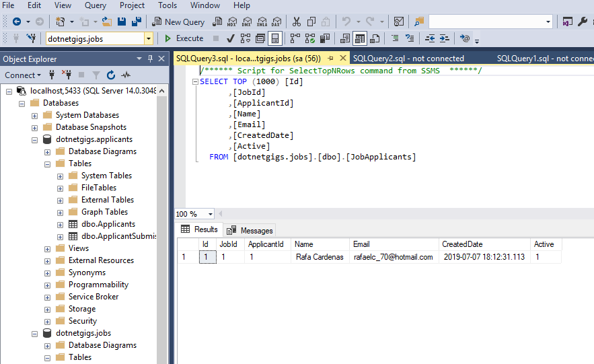Click the XMLA query icon
This screenshot has height=364, width=594.
click(262, 22)
